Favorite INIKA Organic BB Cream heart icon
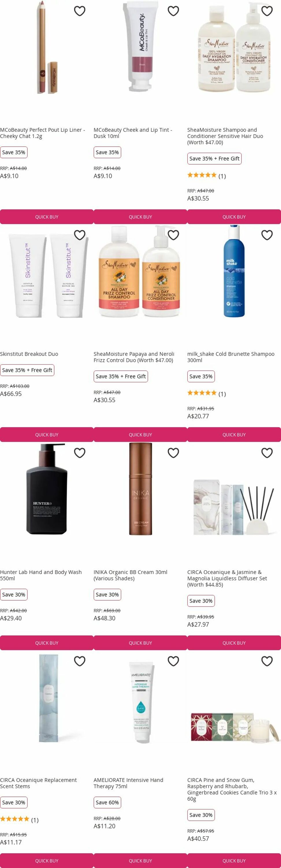The width and height of the screenshot is (281, 868). (x=173, y=453)
